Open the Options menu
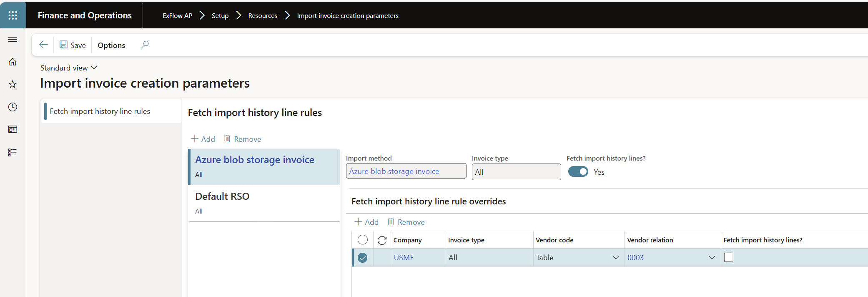 pyautogui.click(x=111, y=45)
